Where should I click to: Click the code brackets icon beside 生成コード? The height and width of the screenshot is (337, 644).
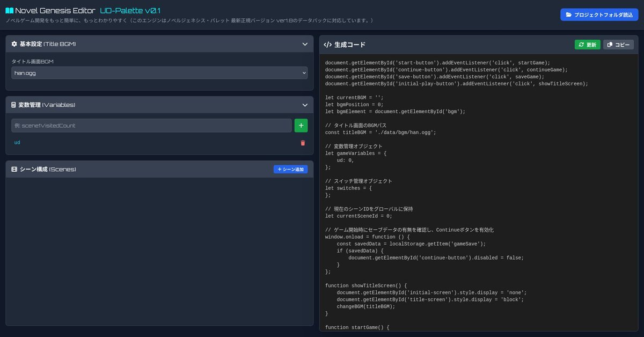click(327, 45)
